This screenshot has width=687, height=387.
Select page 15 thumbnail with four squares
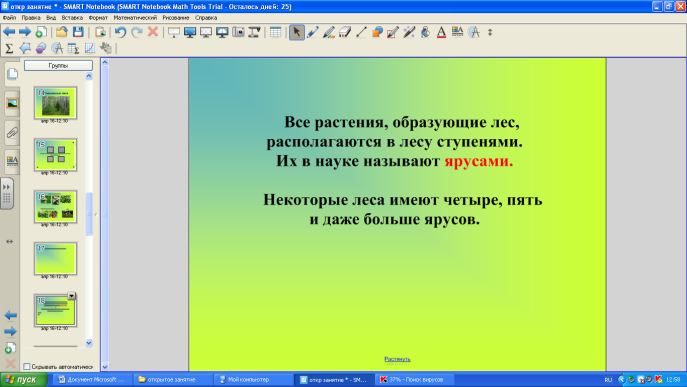coord(56,155)
